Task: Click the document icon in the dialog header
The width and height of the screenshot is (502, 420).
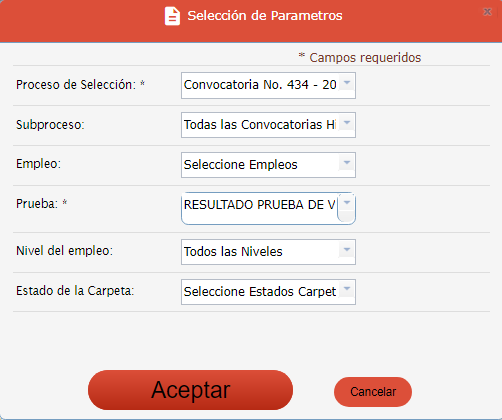Action: pos(172,16)
